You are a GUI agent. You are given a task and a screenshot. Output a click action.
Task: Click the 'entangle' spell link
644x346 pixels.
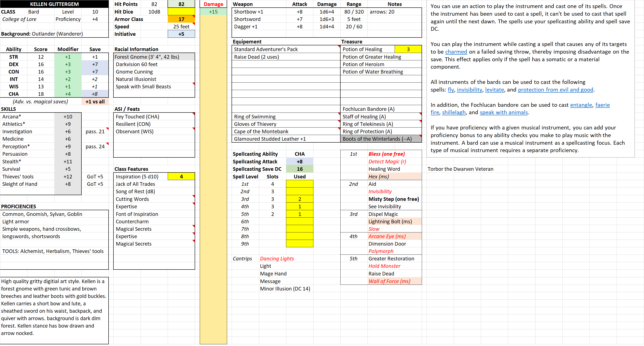pos(581,105)
